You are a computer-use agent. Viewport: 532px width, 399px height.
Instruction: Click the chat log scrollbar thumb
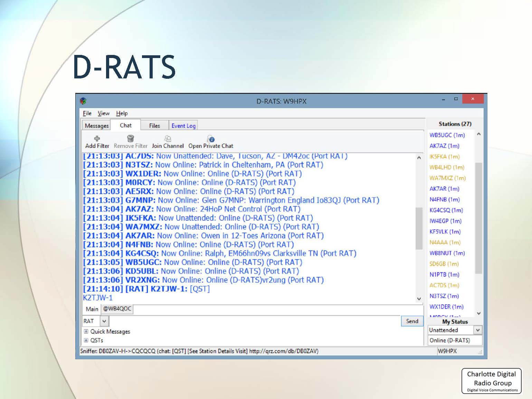[x=419, y=228]
